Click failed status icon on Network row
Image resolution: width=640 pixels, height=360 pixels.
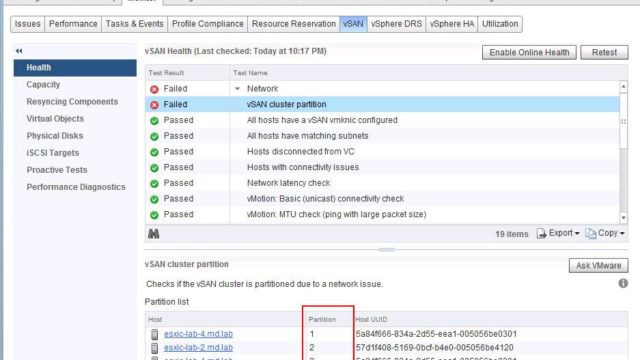tap(154, 89)
